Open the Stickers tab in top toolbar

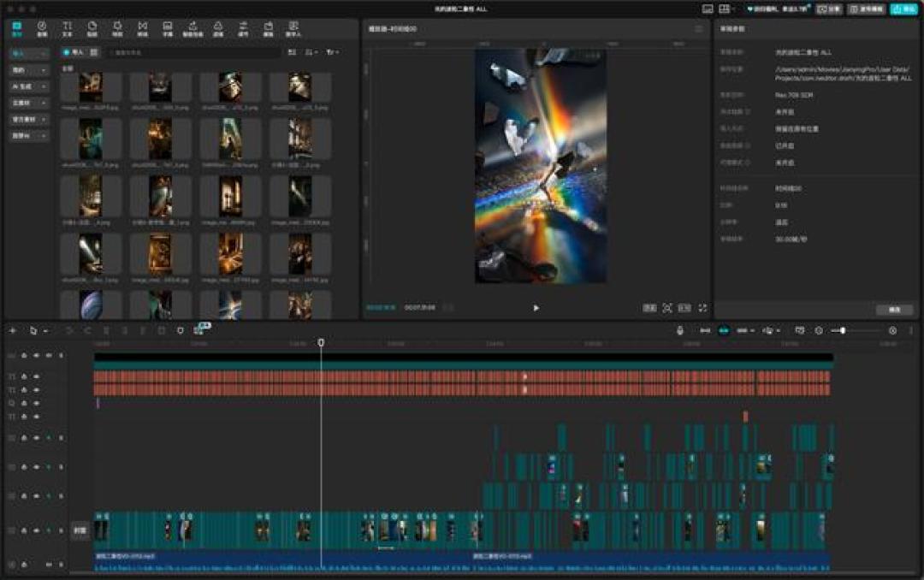tap(92, 29)
